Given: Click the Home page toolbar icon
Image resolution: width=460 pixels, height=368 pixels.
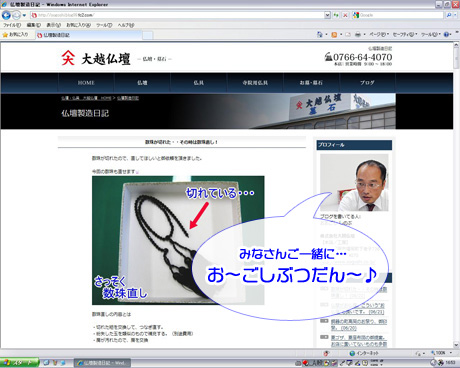Looking at the screenshot, I should [x=320, y=34].
